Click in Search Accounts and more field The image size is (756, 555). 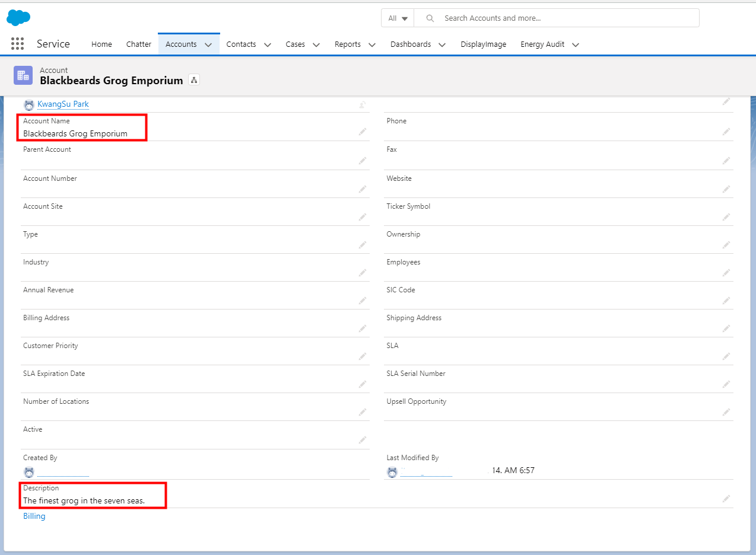pyautogui.click(x=557, y=18)
